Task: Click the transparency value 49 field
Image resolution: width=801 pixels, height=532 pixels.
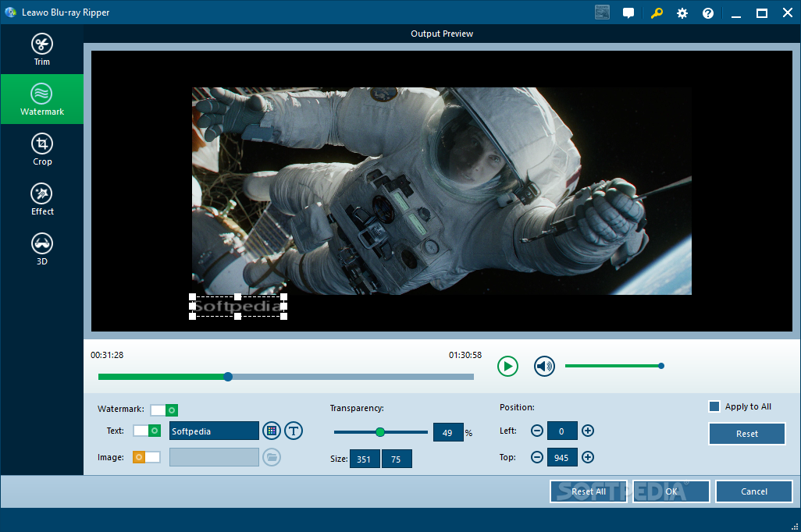Action: [x=448, y=432]
